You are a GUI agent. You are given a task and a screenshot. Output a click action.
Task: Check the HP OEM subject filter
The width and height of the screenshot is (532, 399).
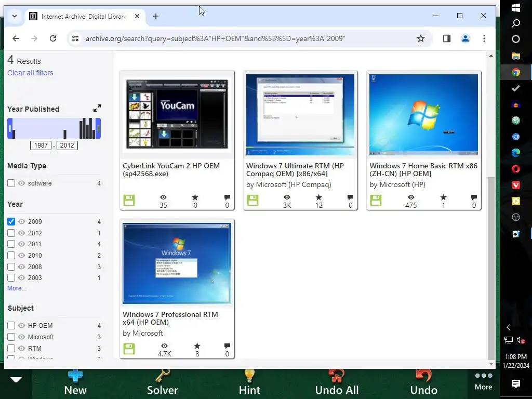point(11,325)
